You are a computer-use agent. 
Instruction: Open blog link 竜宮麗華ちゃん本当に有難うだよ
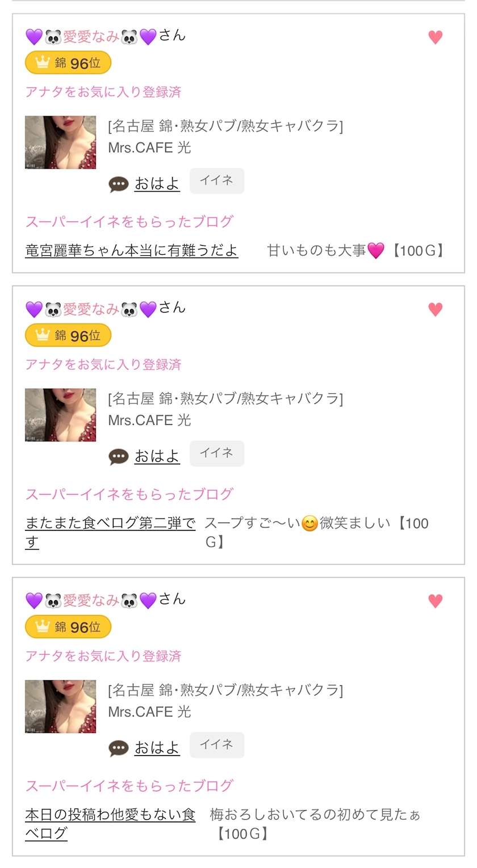[132, 250]
